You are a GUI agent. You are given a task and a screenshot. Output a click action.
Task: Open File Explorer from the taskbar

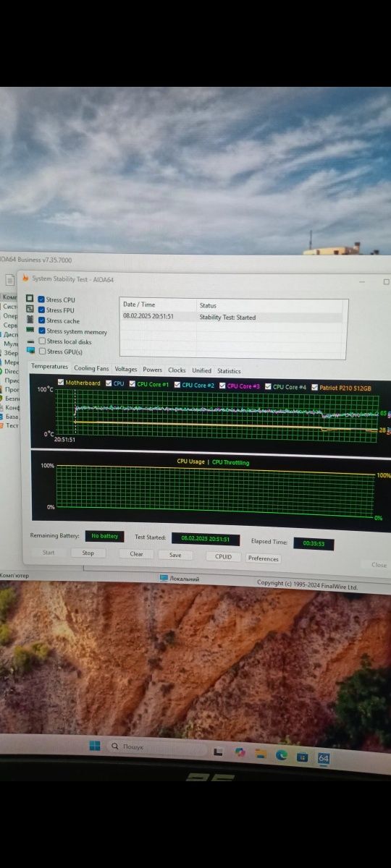coord(261,754)
